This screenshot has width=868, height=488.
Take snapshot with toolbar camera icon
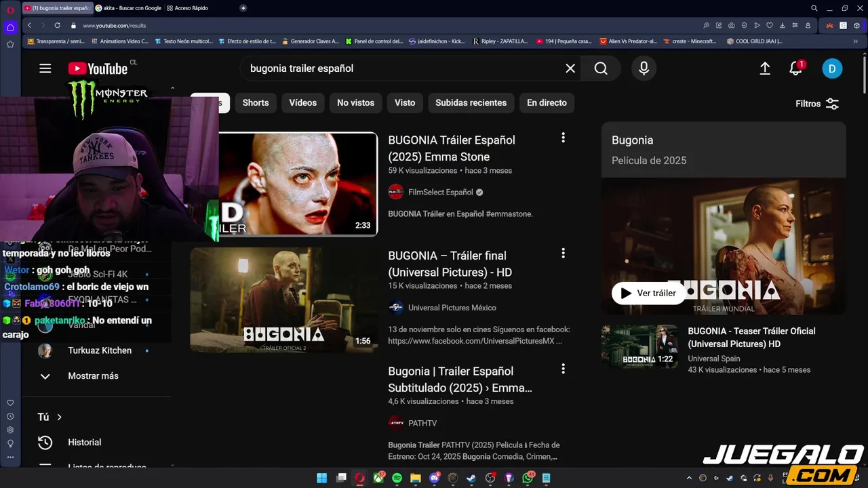pos(731,25)
